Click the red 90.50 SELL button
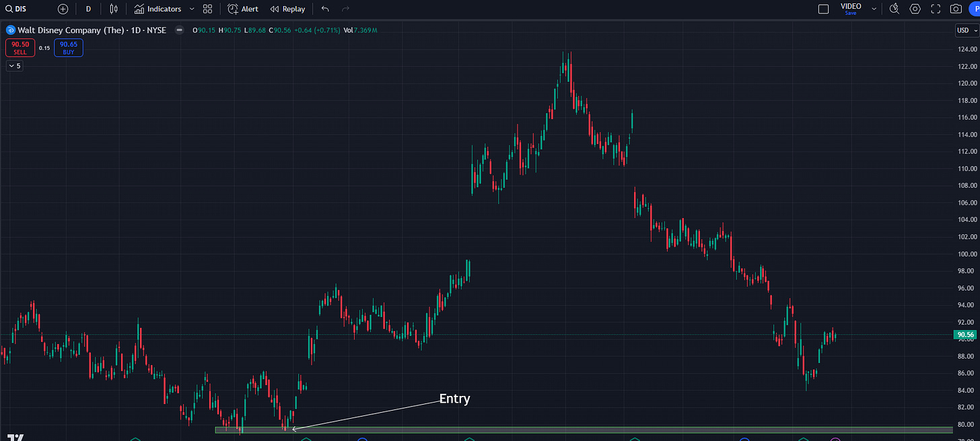The width and height of the screenshot is (980, 441). click(x=20, y=47)
